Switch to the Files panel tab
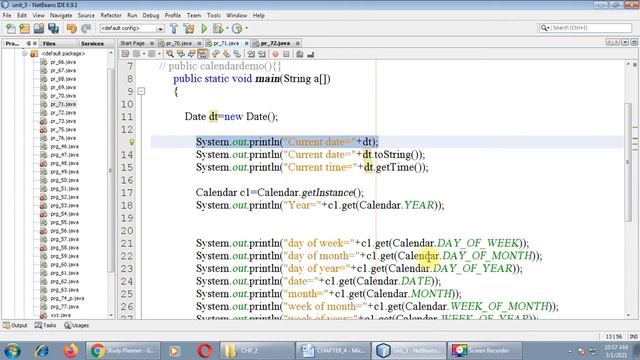Screen dimensions: 640x360 click(x=49, y=43)
